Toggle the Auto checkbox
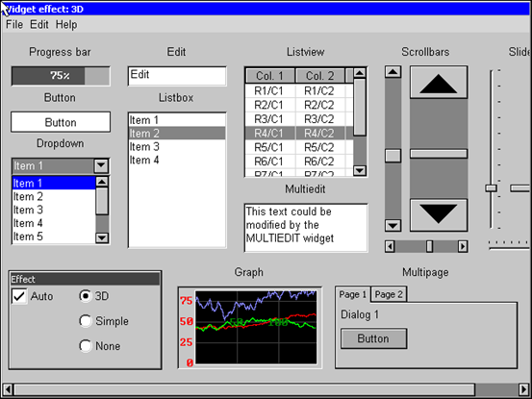532x399 pixels. tap(19, 296)
